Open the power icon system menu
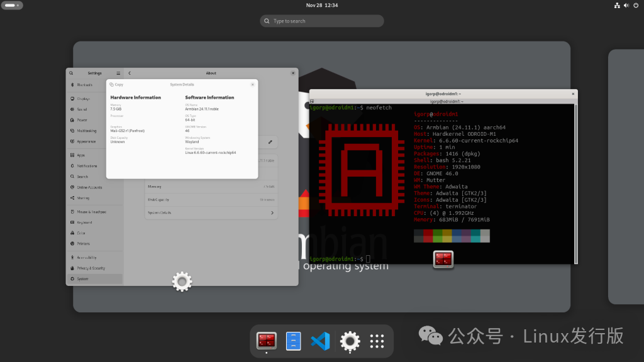Image resolution: width=644 pixels, height=362 pixels. [x=635, y=5]
